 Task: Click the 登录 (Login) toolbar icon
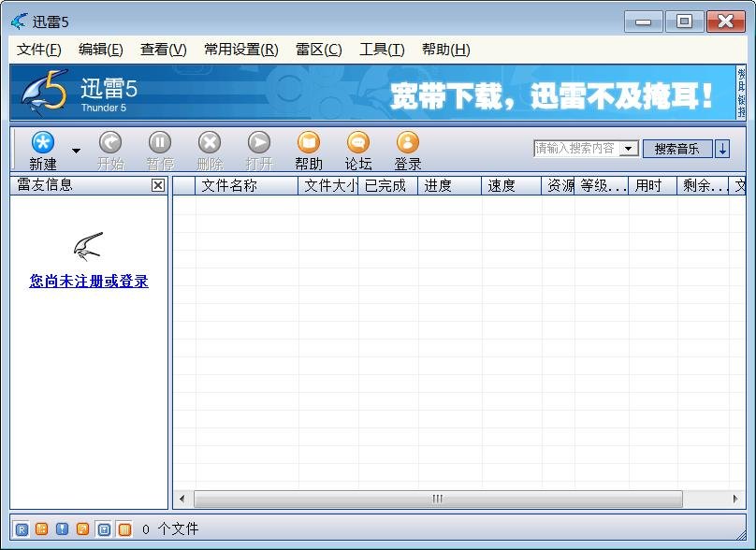click(x=408, y=142)
